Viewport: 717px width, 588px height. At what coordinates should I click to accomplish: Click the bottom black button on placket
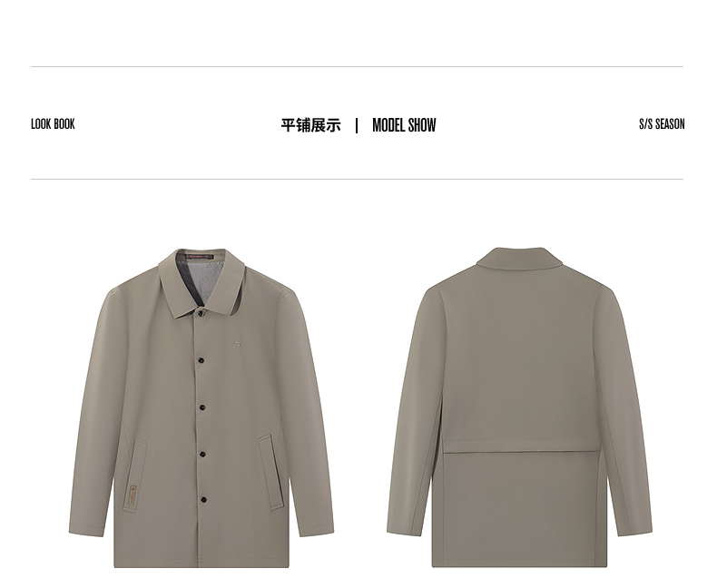[203, 500]
